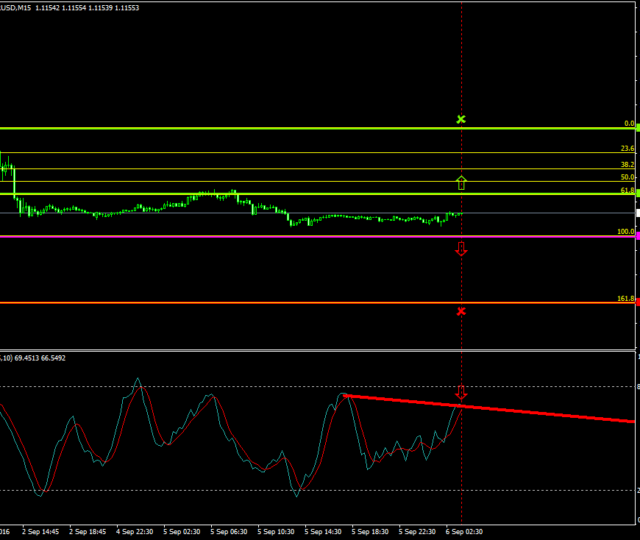This screenshot has height=540, width=640.
Task: Select the 100.0 Fibonacci level label
Action: (625, 231)
